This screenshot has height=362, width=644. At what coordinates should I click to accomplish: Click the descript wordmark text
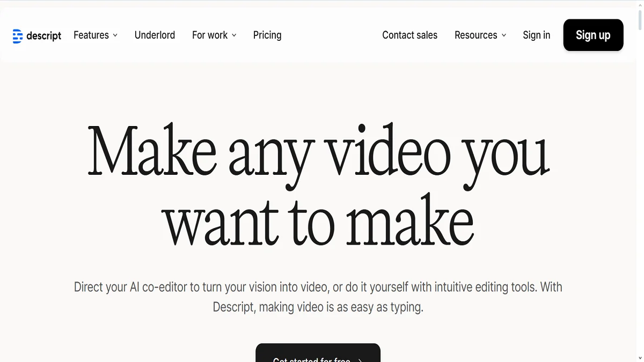tap(44, 36)
